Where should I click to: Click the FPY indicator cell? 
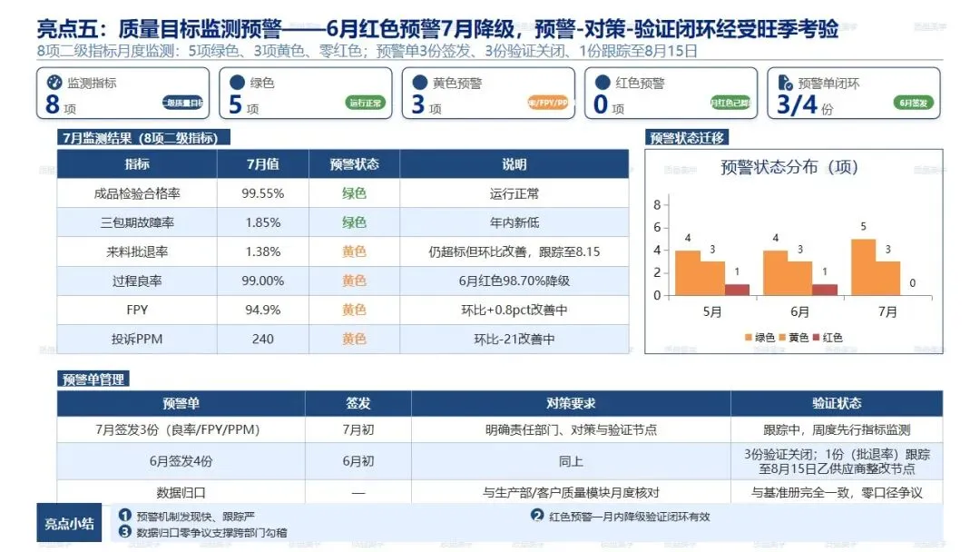click(x=137, y=310)
